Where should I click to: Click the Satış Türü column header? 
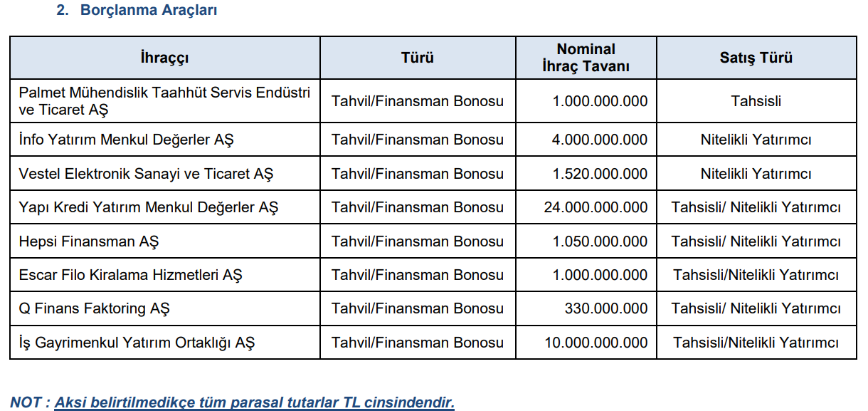(756, 58)
